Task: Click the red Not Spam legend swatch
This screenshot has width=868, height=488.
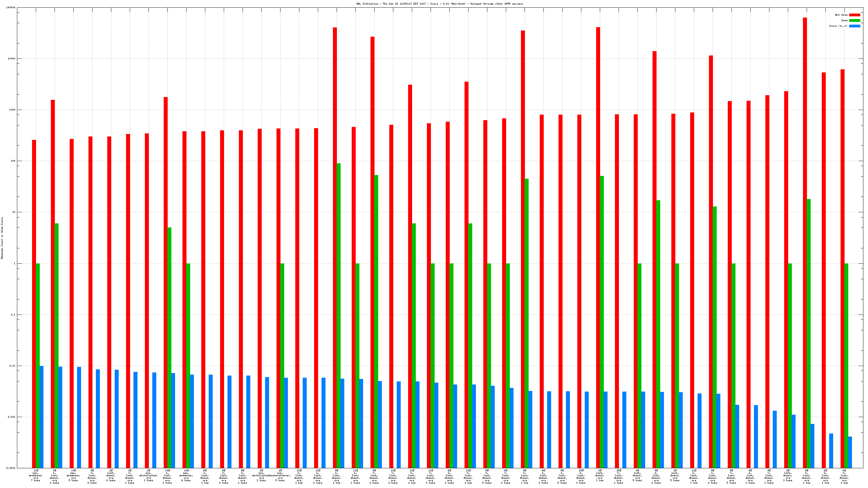Action: [x=854, y=15]
